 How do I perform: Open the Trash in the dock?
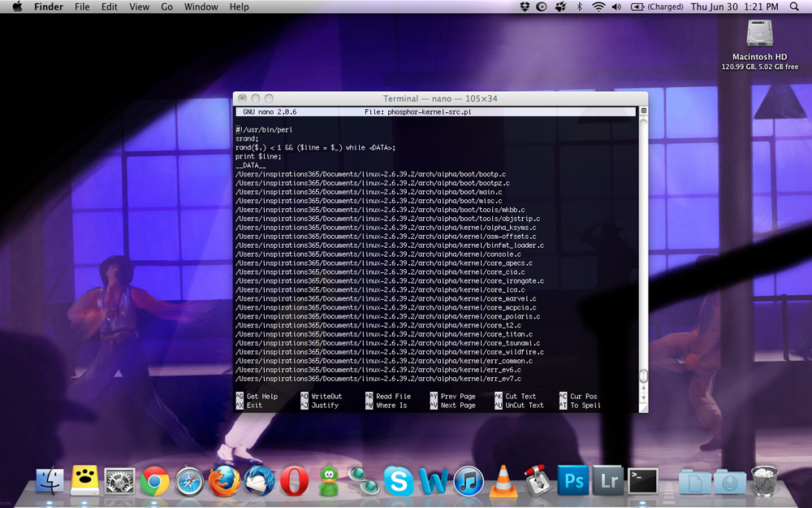[764, 480]
